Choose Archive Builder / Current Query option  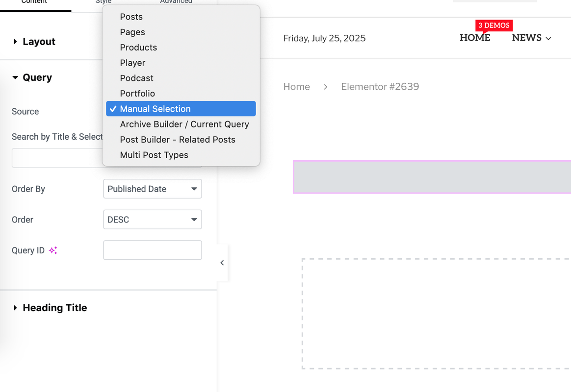click(x=181, y=124)
